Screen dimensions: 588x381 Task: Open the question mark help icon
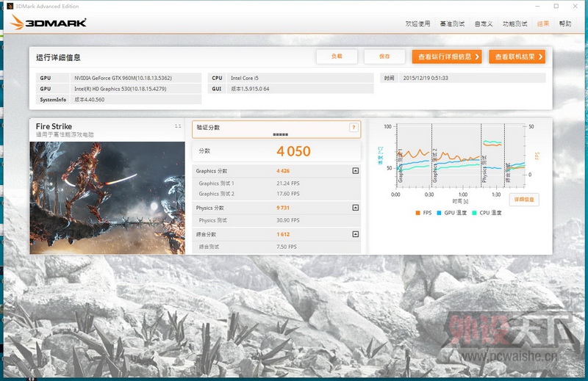(x=354, y=128)
